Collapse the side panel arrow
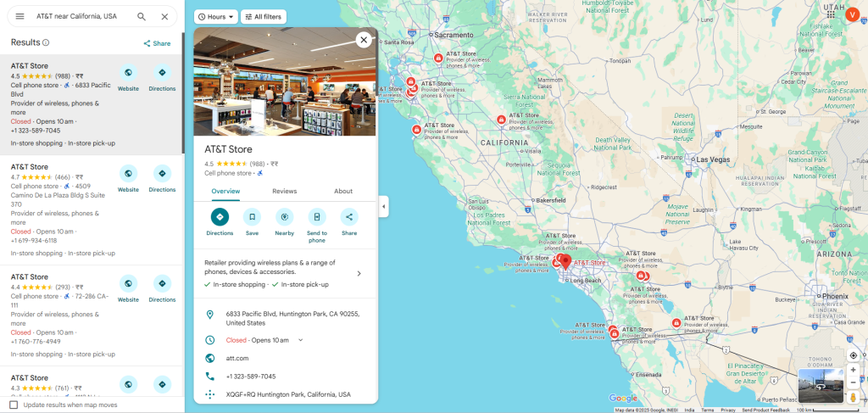 point(384,207)
